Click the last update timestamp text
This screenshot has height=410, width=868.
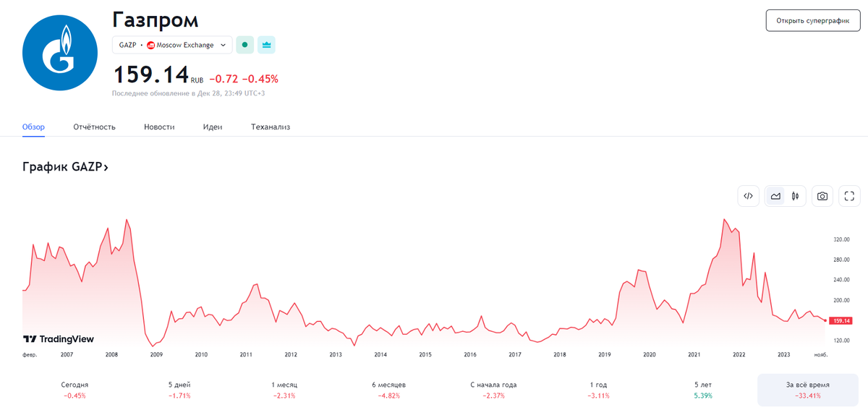189,93
